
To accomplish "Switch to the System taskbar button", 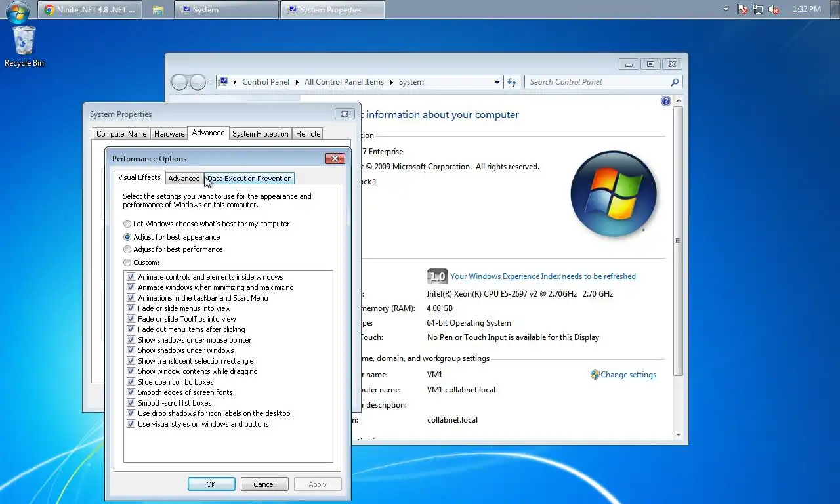I will click(226, 10).
